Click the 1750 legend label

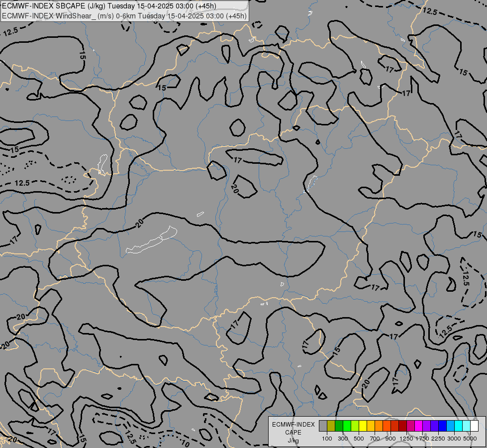(x=422, y=439)
